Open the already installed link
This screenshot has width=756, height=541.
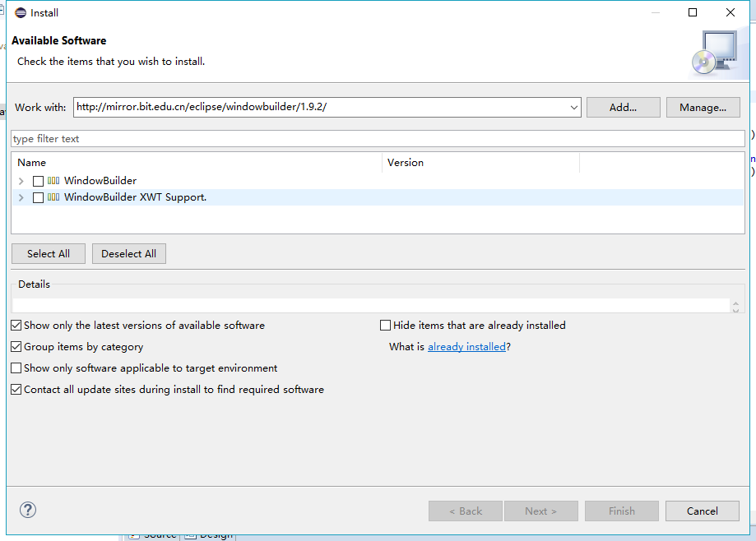(466, 347)
